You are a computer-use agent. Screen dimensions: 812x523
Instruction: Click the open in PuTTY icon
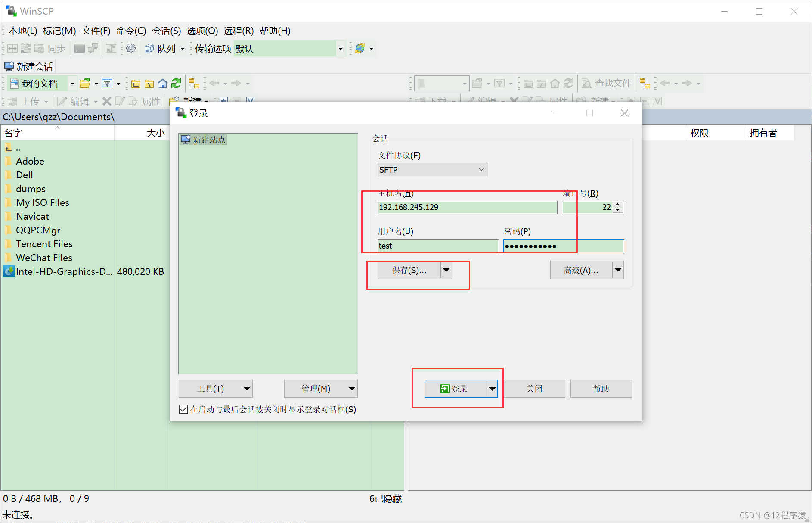point(93,48)
